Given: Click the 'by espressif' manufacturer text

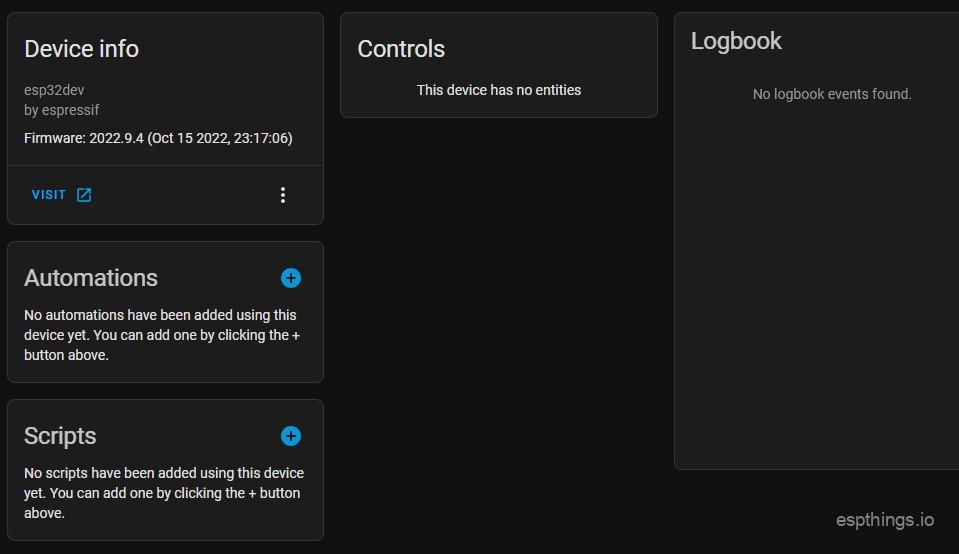Looking at the screenshot, I should pos(61,110).
